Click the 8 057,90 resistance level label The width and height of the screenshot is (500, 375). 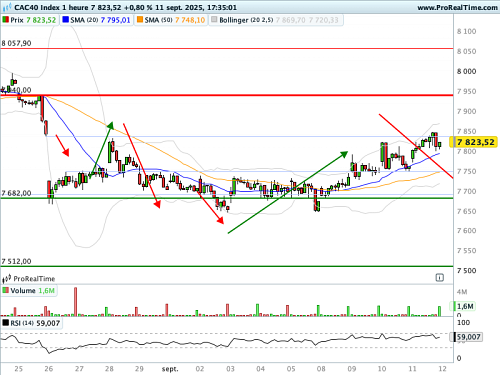[x=16, y=43]
